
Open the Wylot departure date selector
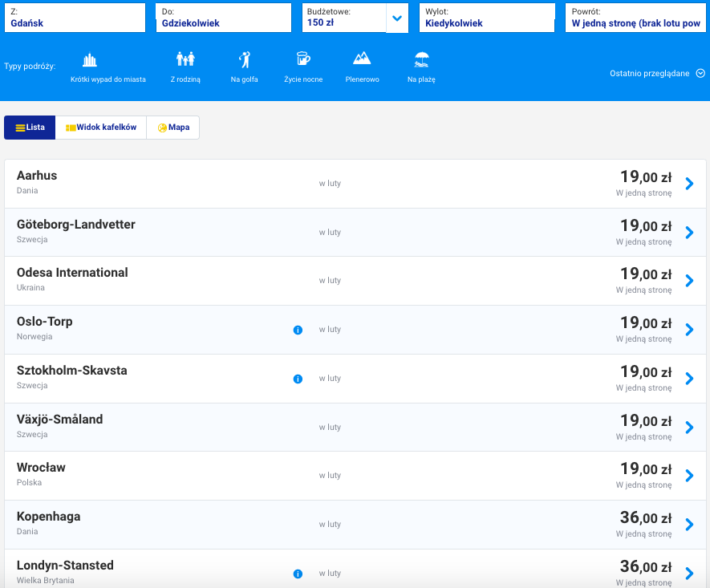(486, 18)
